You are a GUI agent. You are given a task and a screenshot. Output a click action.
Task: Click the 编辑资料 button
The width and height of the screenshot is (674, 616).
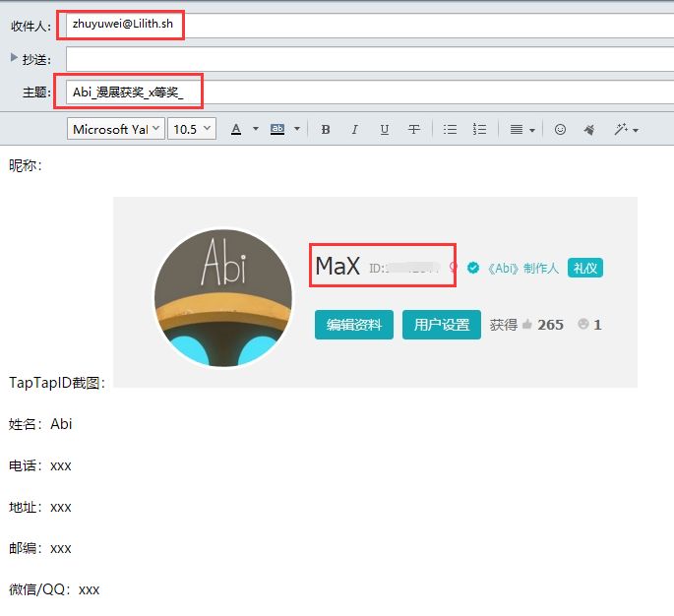pyautogui.click(x=354, y=325)
